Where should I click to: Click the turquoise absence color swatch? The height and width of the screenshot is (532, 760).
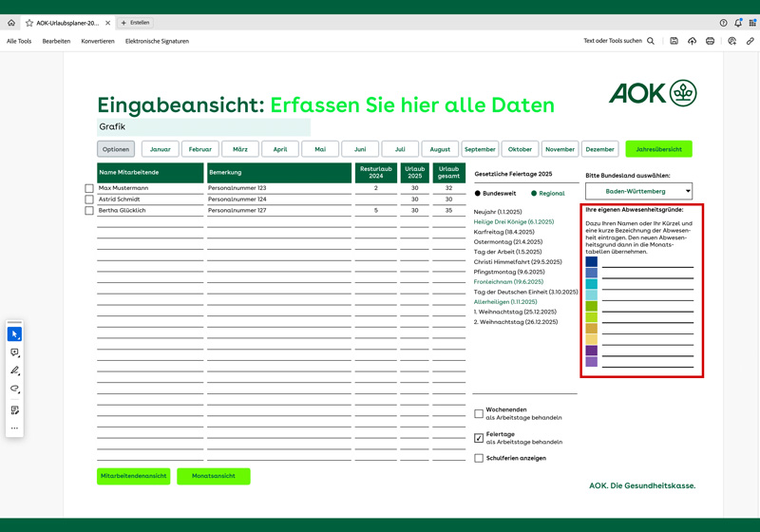pyautogui.click(x=592, y=284)
